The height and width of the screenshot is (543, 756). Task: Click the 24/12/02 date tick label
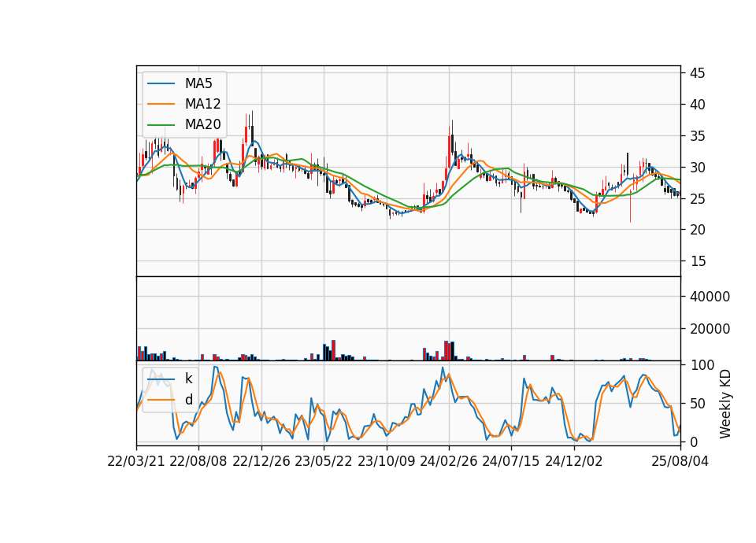[574, 461]
